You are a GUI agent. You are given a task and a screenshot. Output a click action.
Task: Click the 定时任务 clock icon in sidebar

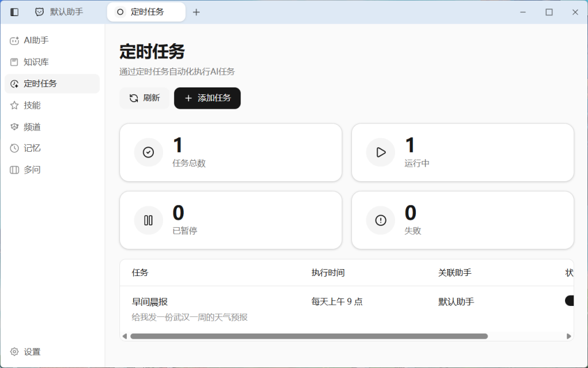coord(14,83)
